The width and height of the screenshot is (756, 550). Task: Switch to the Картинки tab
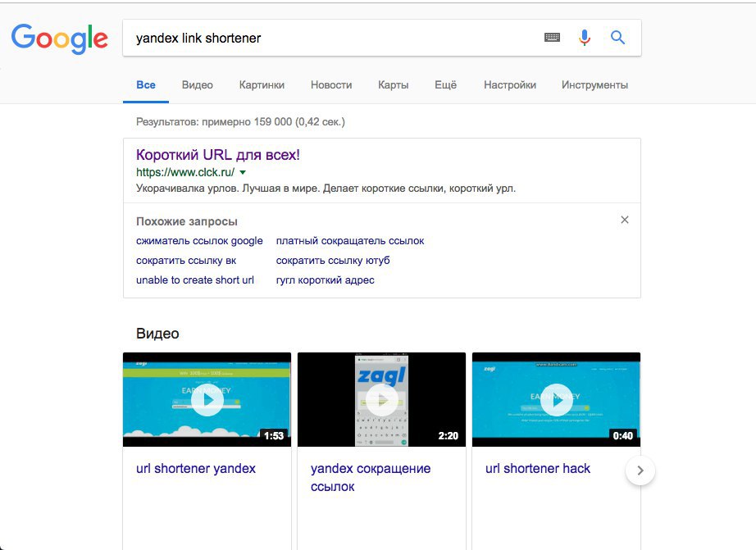click(262, 85)
